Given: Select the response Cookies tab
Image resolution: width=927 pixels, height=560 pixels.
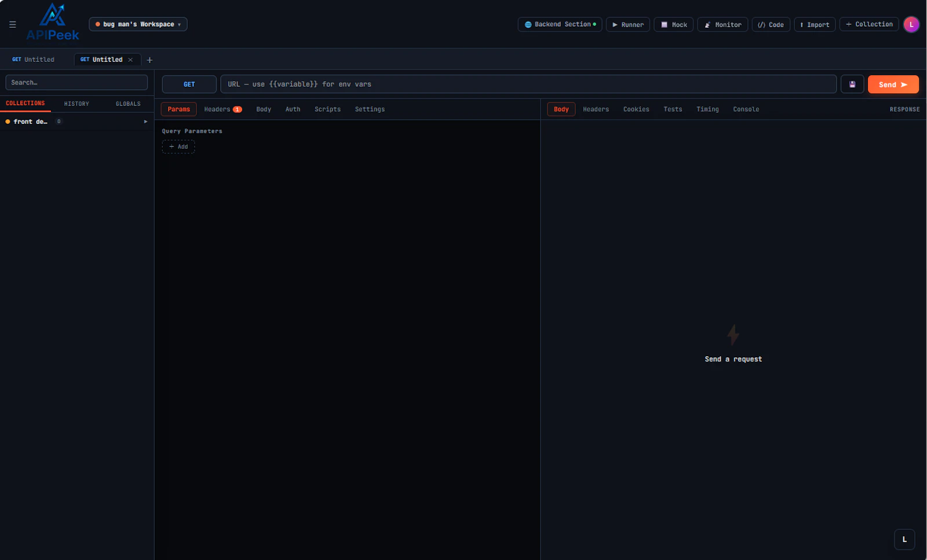Looking at the screenshot, I should [x=636, y=109].
